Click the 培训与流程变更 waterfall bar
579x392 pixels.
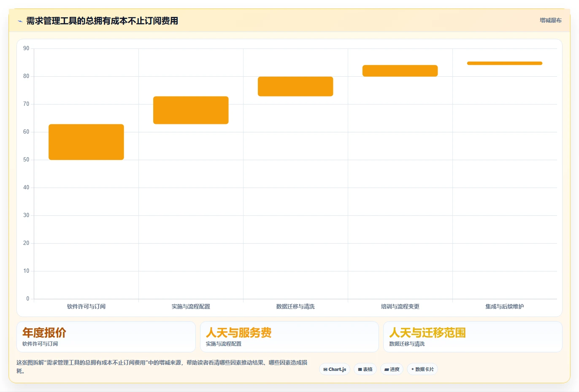[x=400, y=71]
